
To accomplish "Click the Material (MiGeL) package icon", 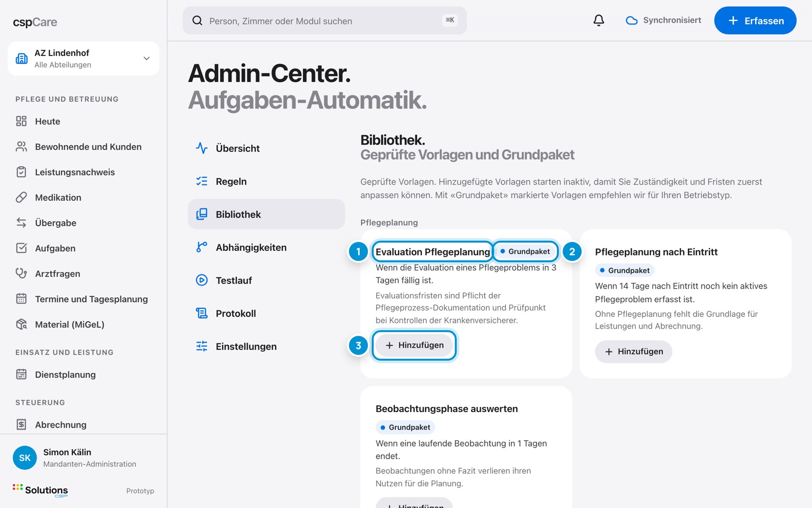I will 21,324.
